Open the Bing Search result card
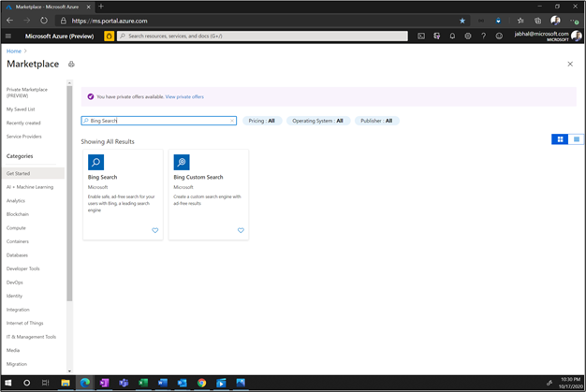586x392 pixels. 123,195
